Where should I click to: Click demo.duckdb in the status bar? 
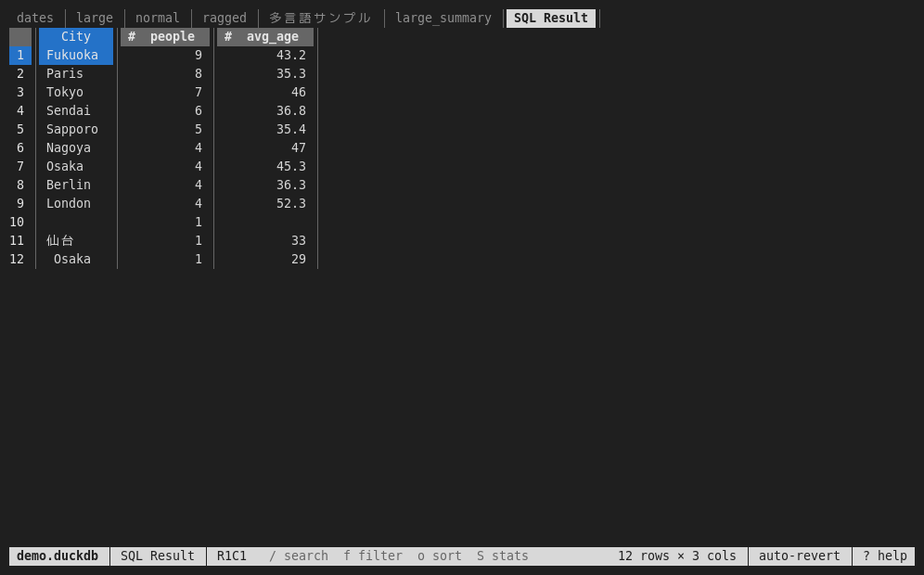coord(58,556)
